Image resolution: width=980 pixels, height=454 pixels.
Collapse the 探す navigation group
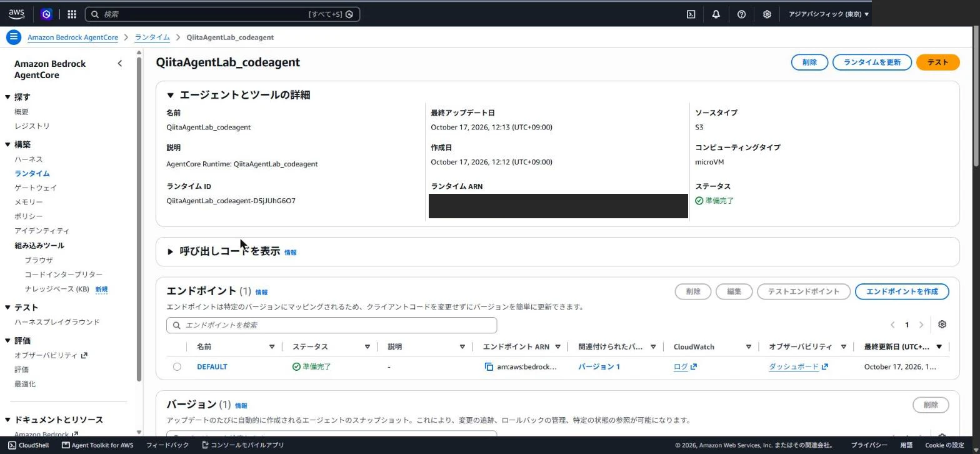tap(7, 97)
